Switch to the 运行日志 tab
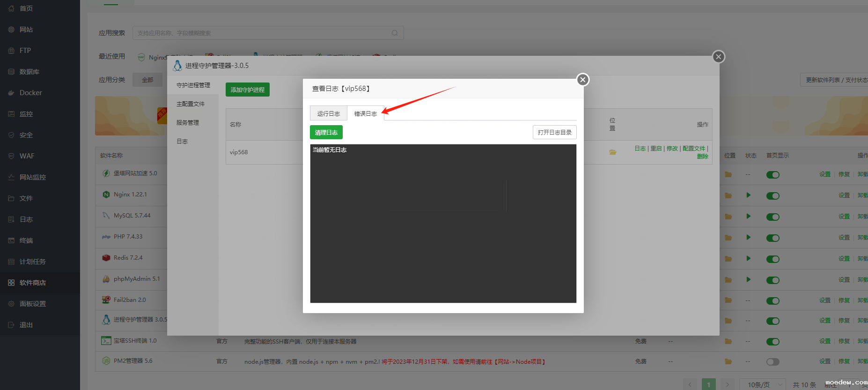The image size is (868, 390). (328, 113)
